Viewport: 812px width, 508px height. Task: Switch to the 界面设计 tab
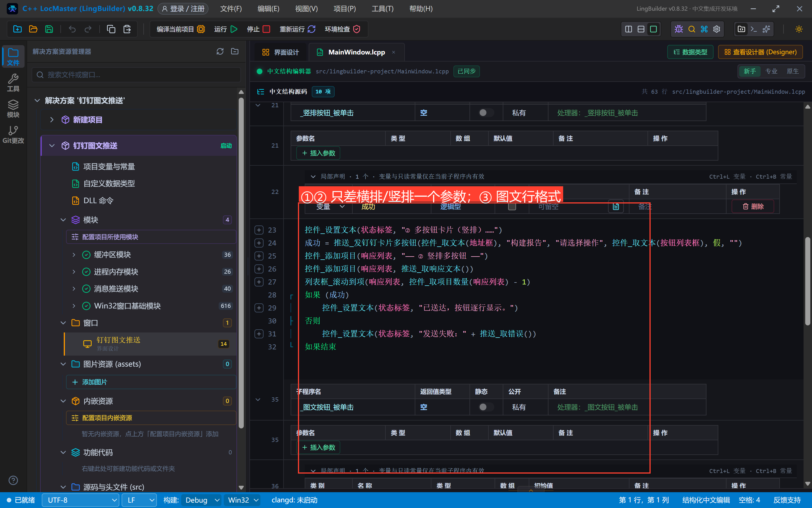[281, 52]
